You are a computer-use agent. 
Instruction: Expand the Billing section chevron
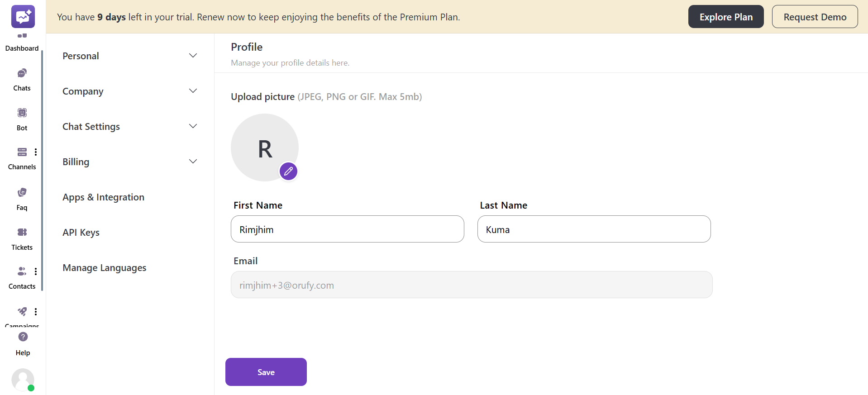pos(193,162)
